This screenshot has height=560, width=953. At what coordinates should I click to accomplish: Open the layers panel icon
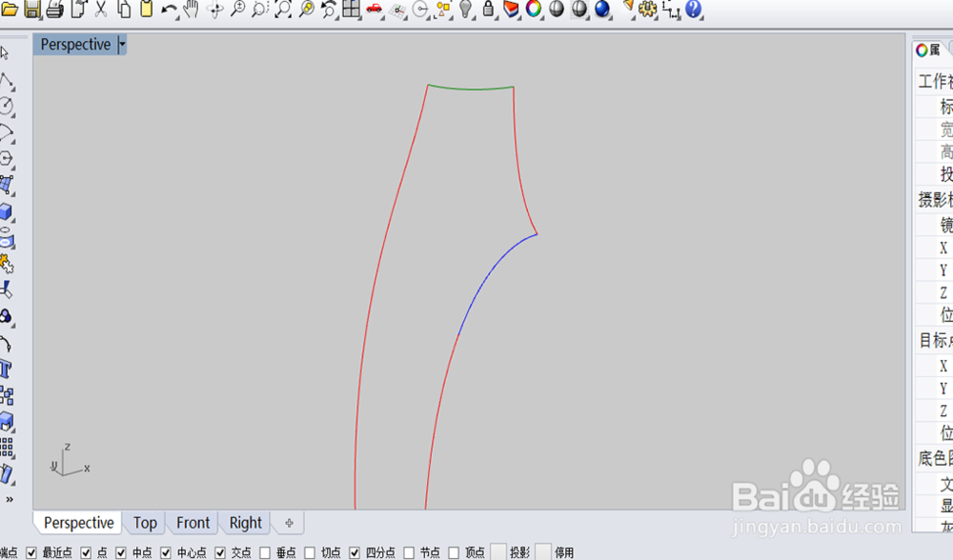[511, 10]
